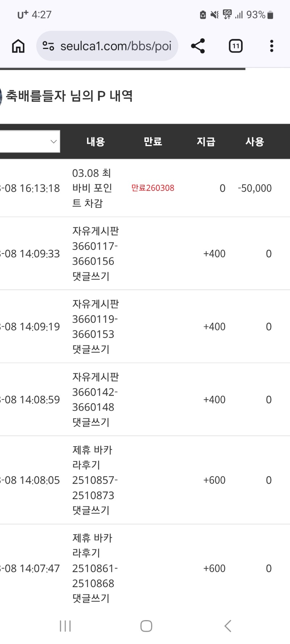Screen dimensions: 290x644
Task: Tap the share icon
Action: pos(198,46)
